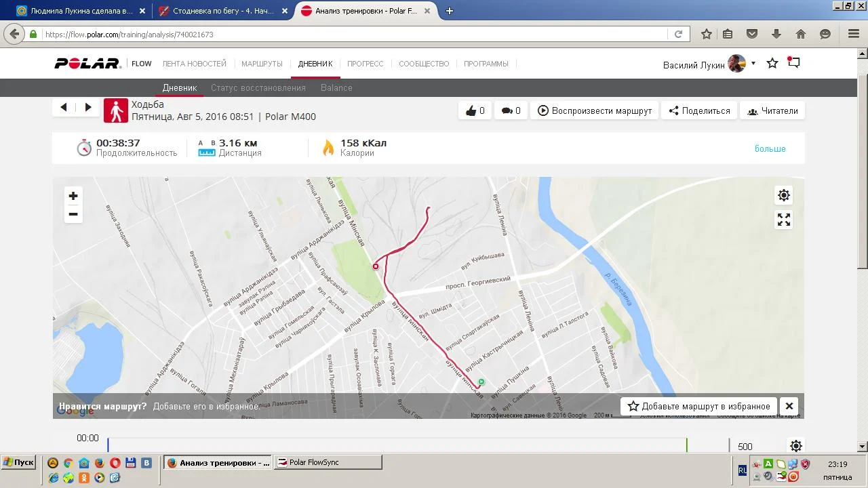Open a new browser tab
868x488 pixels.
point(450,11)
